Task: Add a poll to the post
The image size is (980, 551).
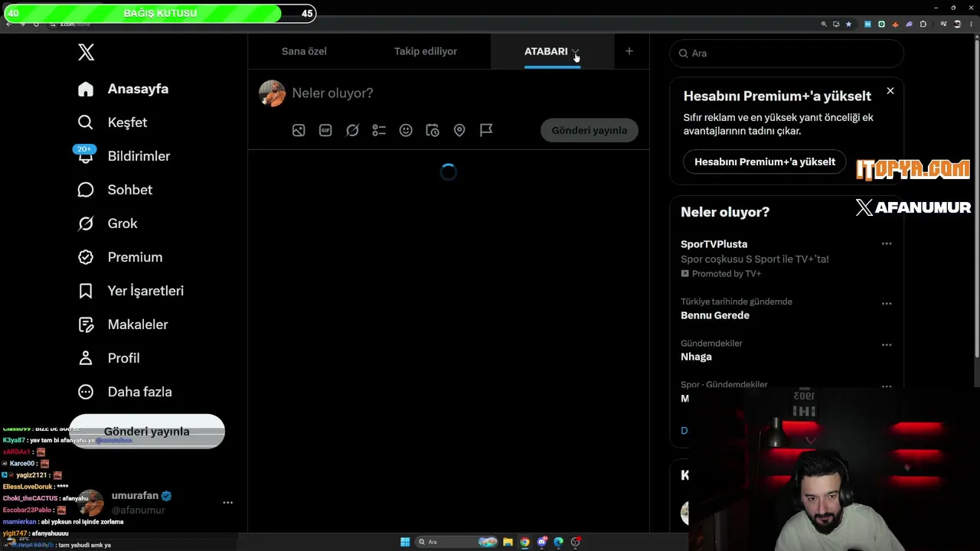Action: [379, 130]
